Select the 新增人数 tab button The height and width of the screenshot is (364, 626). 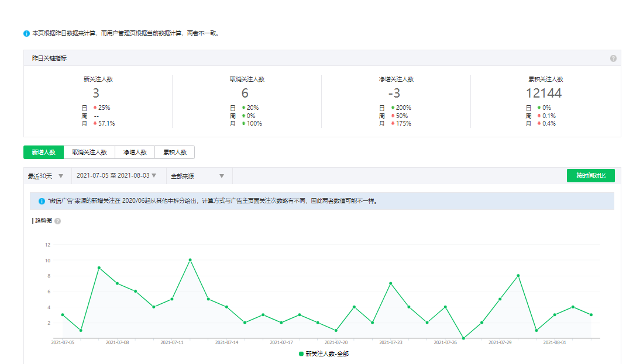coord(44,152)
